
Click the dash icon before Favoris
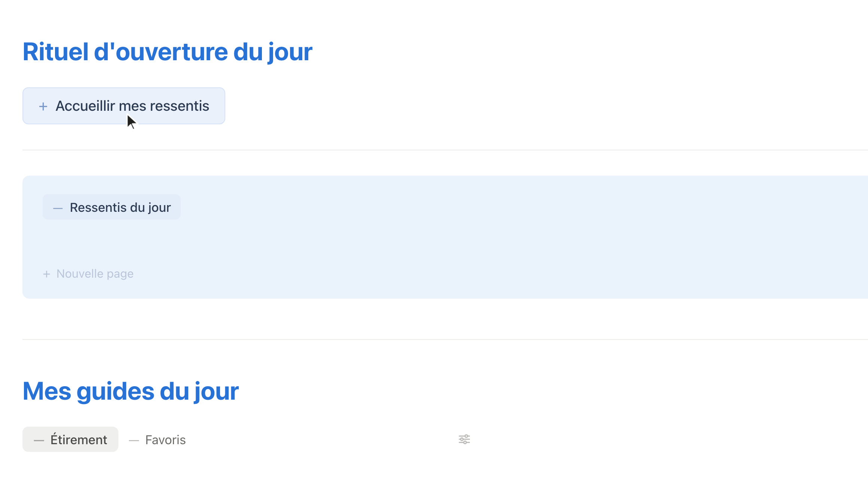tap(134, 441)
